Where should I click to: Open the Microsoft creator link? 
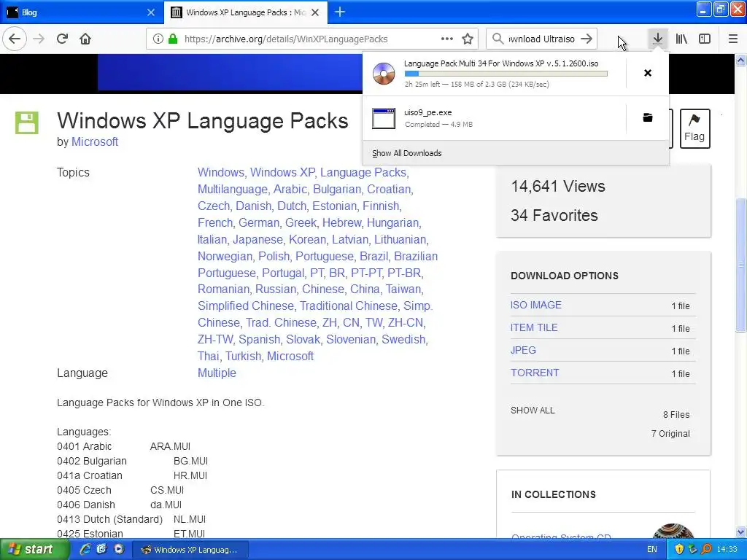(95, 141)
